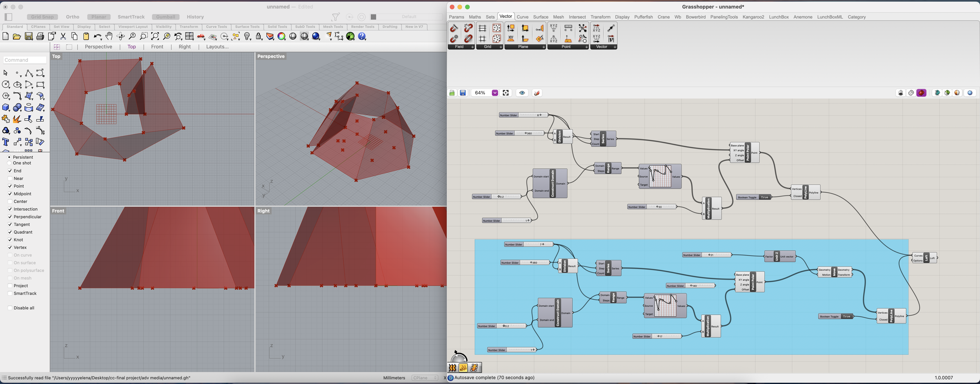Click the Explode tool icon in sidebar
Screen dimensions: 980x384
point(17,119)
